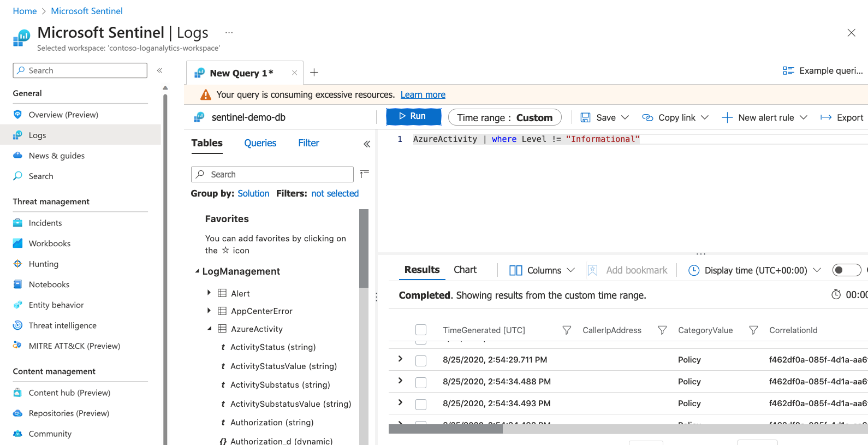Screen dimensions: 868x445
Task: Expand the result row 2:54:29.711 PM
Action: [400, 359]
